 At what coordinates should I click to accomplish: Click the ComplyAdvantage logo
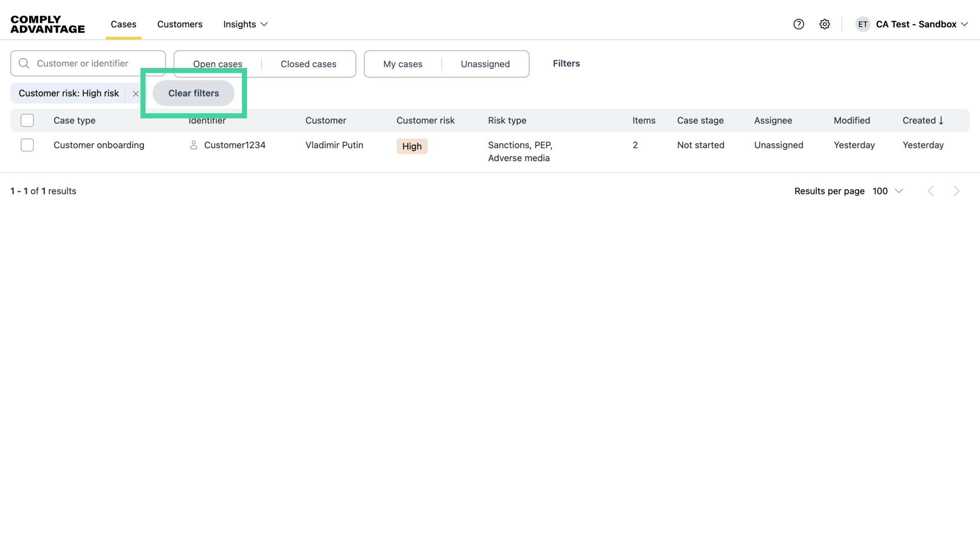pos(47,24)
